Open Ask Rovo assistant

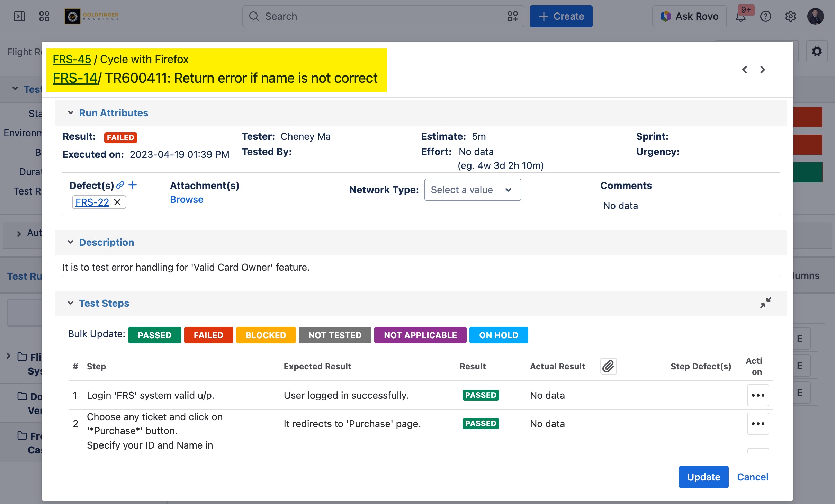(x=689, y=16)
